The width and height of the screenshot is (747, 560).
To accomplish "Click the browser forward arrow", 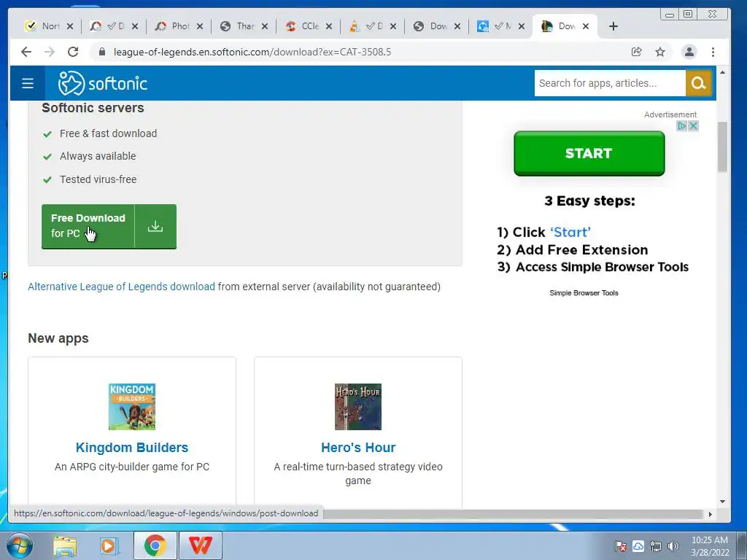I will coord(50,52).
